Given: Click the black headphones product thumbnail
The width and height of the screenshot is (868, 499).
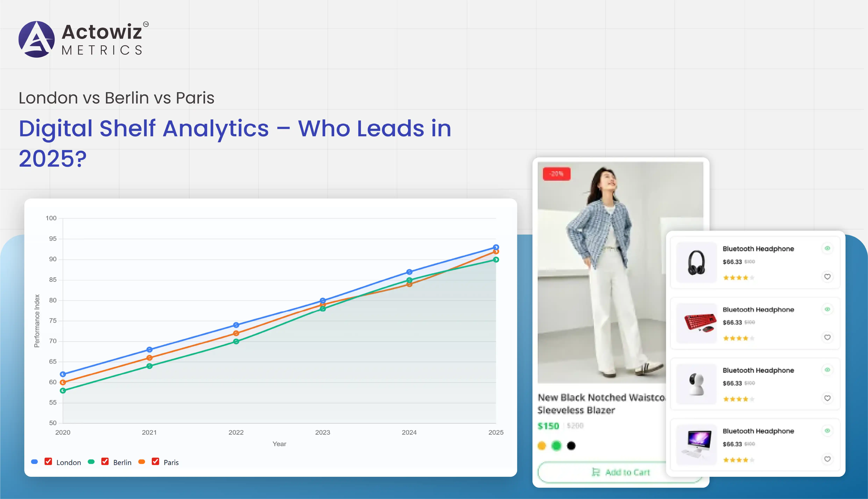Looking at the screenshot, I should [696, 262].
